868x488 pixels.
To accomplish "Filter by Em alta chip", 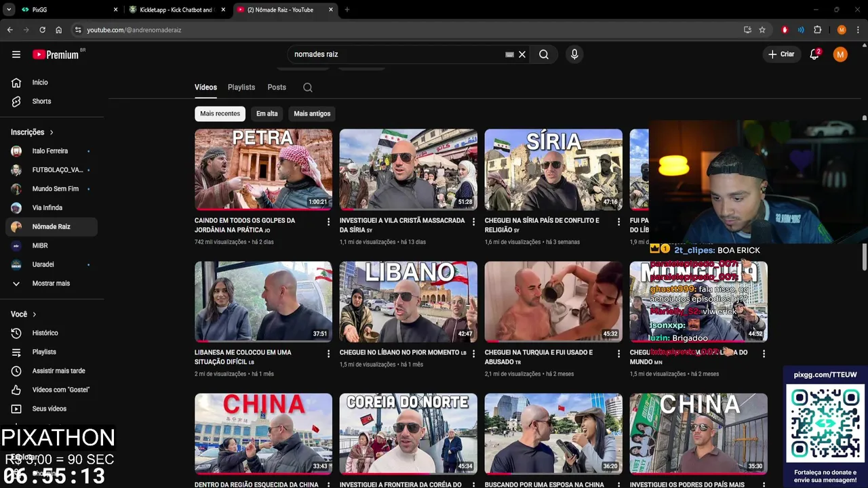I will (x=267, y=114).
